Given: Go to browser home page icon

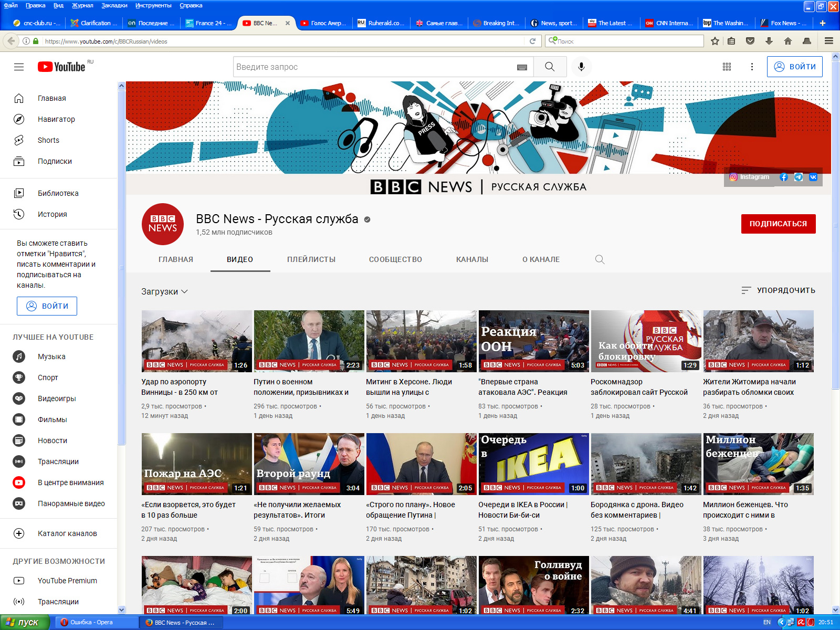Looking at the screenshot, I should click(x=788, y=41).
